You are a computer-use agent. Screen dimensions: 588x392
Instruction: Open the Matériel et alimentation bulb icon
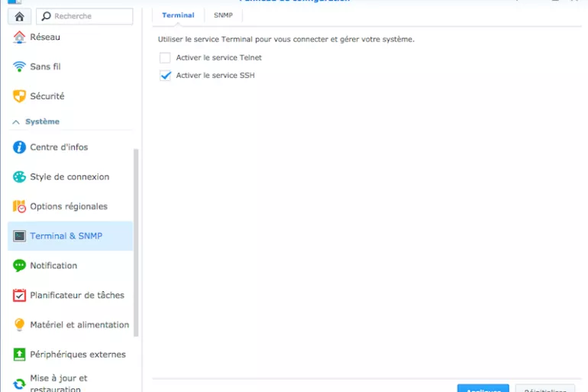point(19,325)
